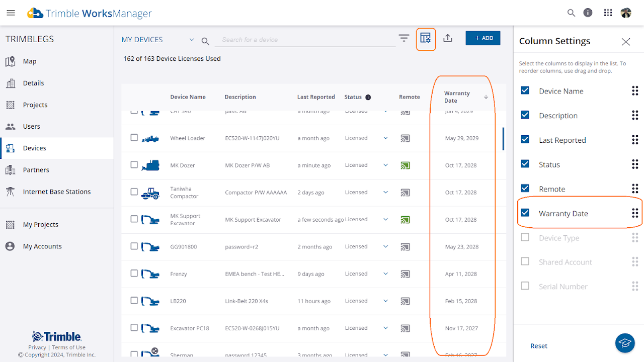Open the hamburger navigation menu
This screenshot has width=644, height=362.
pos(11,13)
